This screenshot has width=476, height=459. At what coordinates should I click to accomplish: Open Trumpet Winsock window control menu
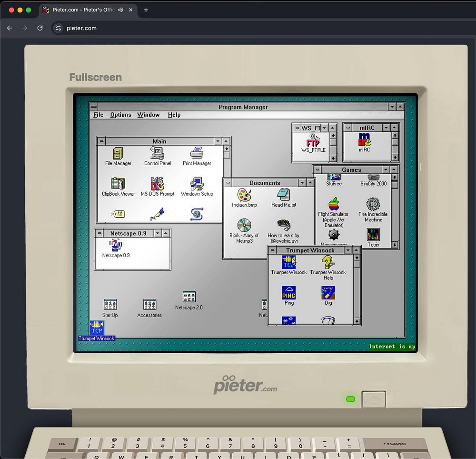(x=272, y=250)
